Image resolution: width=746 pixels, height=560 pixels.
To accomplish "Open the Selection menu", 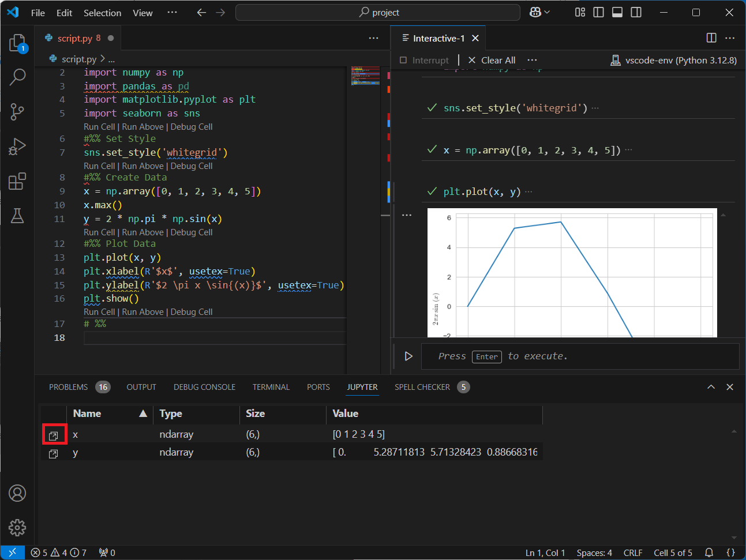I will [102, 13].
